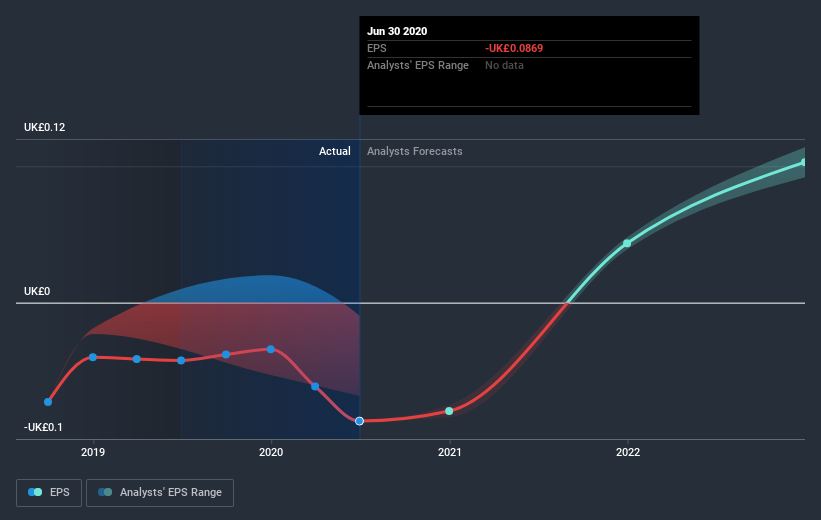Click the EPS data point at early 2019
Screen dimensions: 821x520
[93, 357]
